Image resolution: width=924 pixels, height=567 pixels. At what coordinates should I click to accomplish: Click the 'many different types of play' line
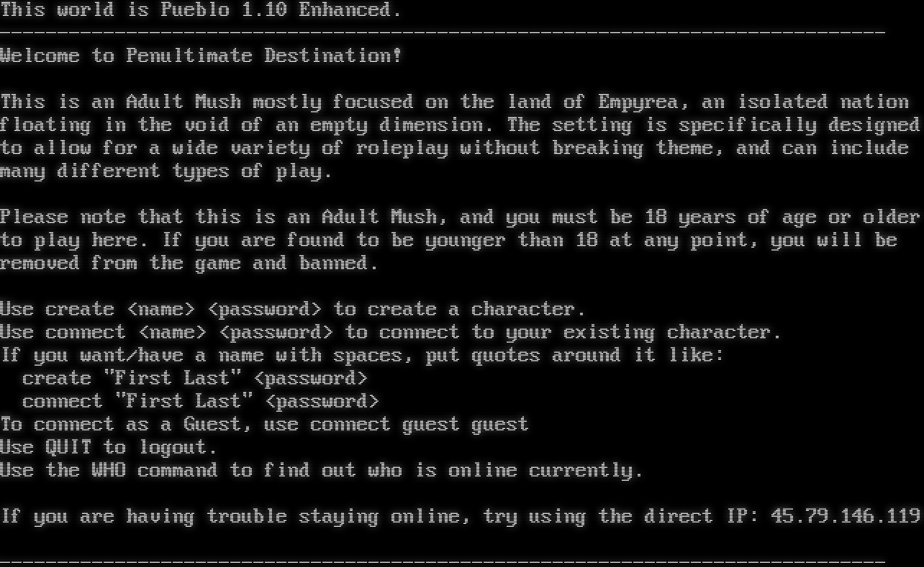(x=166, y=172)
